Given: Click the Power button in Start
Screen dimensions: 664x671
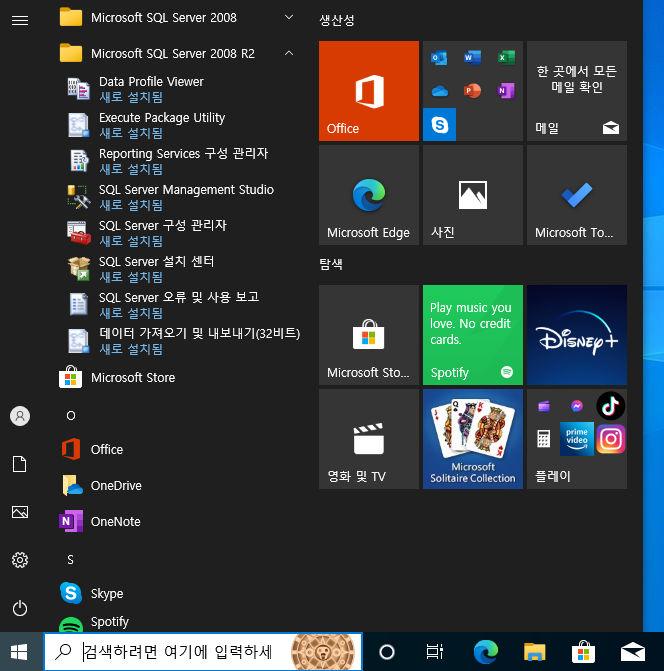Looking at the screenshot, I should (x=20, y=608).
